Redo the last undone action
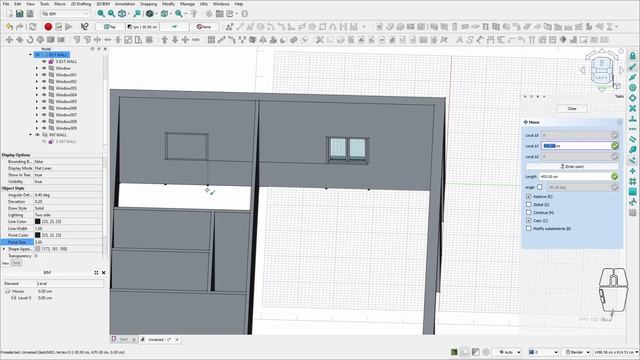640x360 pixels. [19, 27]
